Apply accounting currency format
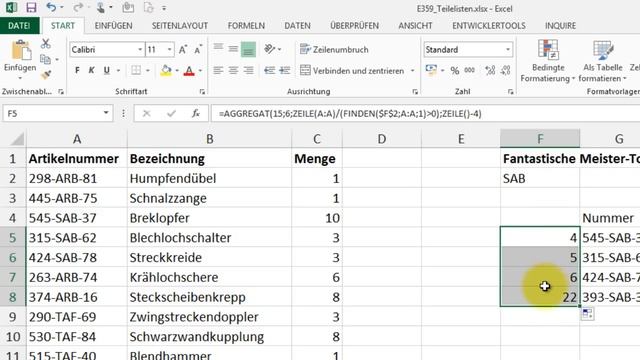The image size is (640, 360). (431, 70)
